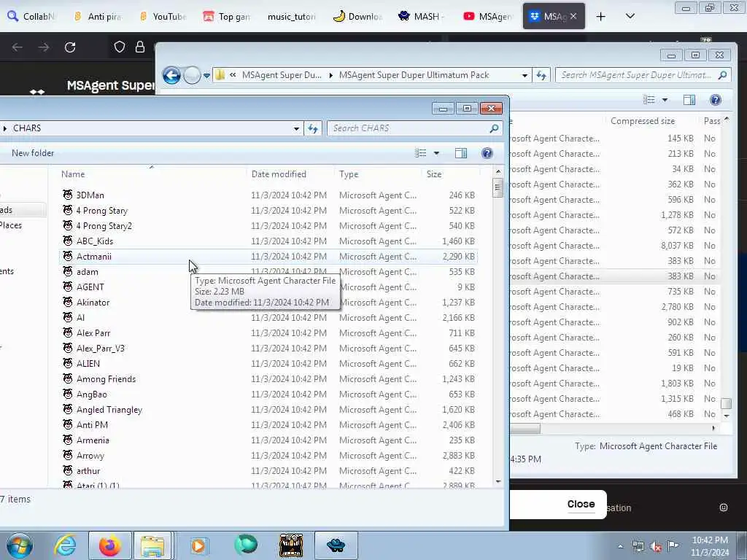The height and width of the screenshot is (560, 747).
Task: Select the Armenia file name
Action: tap(93, 440)
